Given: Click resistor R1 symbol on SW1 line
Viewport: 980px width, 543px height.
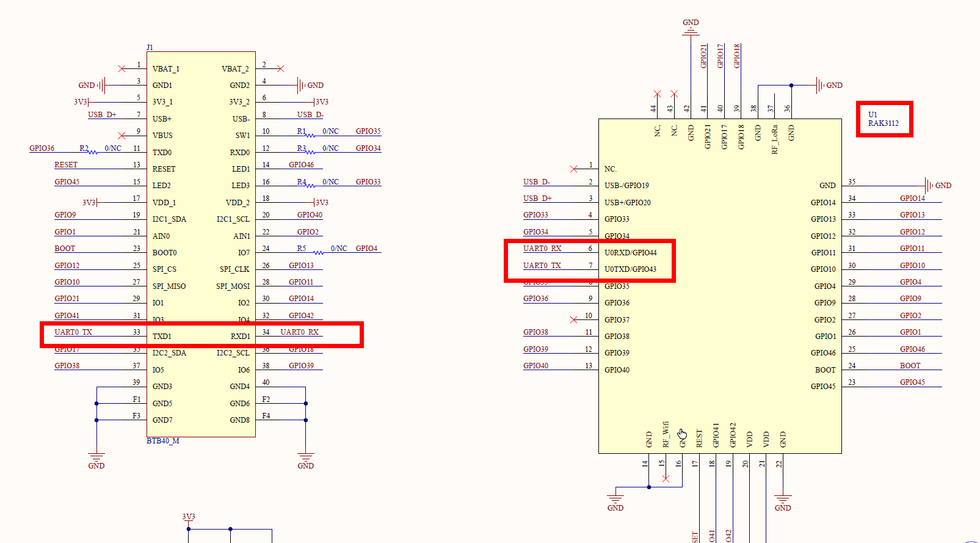Looking at the screenshot, I should [x=310, y=134].
